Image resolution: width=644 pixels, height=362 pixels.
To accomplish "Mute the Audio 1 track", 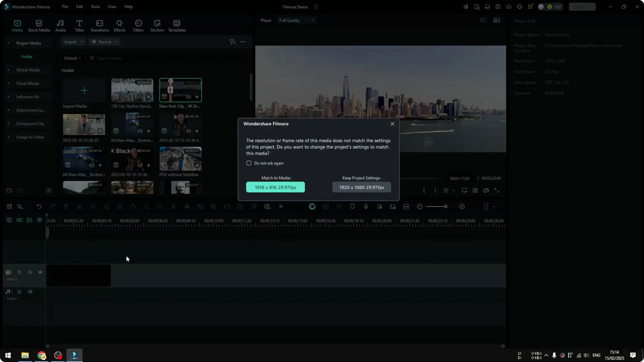I will coord(30,292).
